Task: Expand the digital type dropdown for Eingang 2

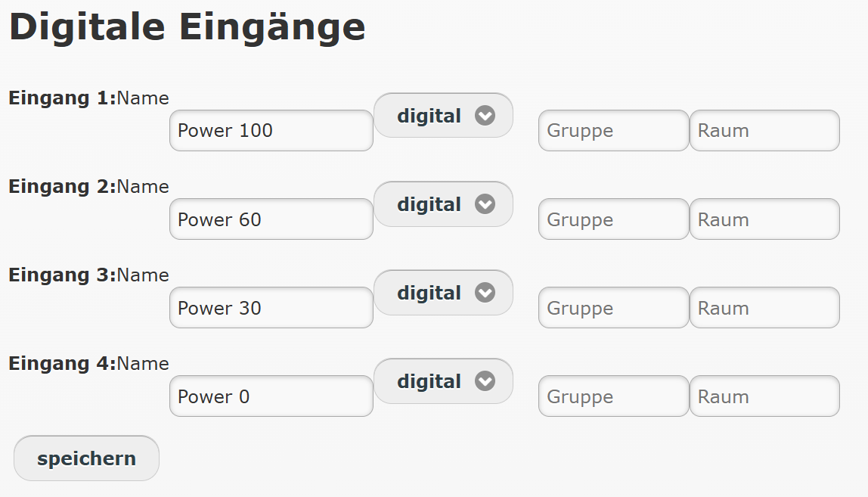Action: [443, 204]
